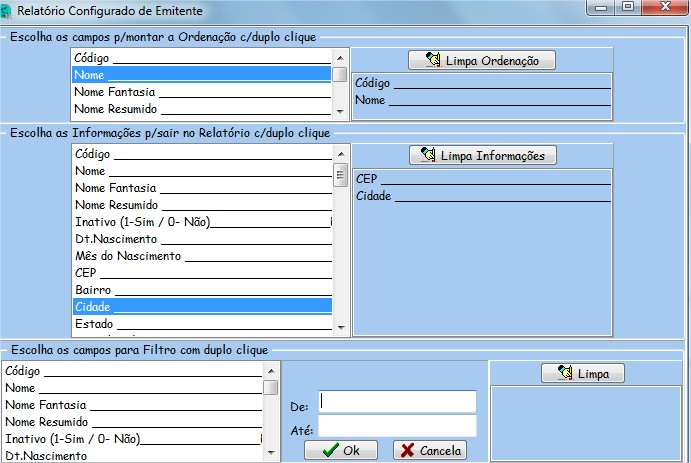
Task: Type in the De: input field
Action: [x=397, y=401]
